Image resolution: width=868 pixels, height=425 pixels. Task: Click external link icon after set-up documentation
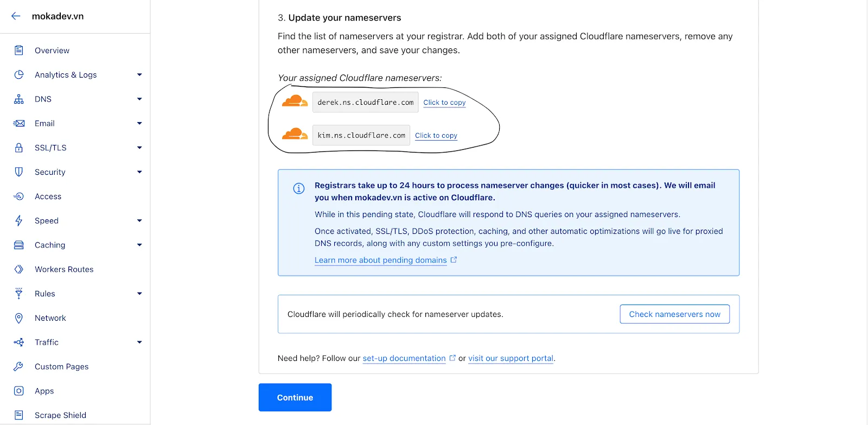click(453, 358)
